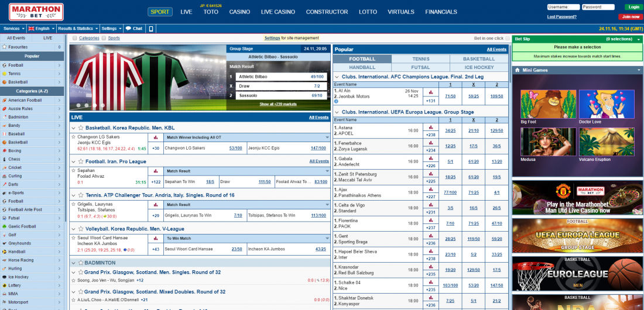Screen dimensions: 644x310
Task: Collapse the BADMINTON section header
Action: (x=74, y=263)
